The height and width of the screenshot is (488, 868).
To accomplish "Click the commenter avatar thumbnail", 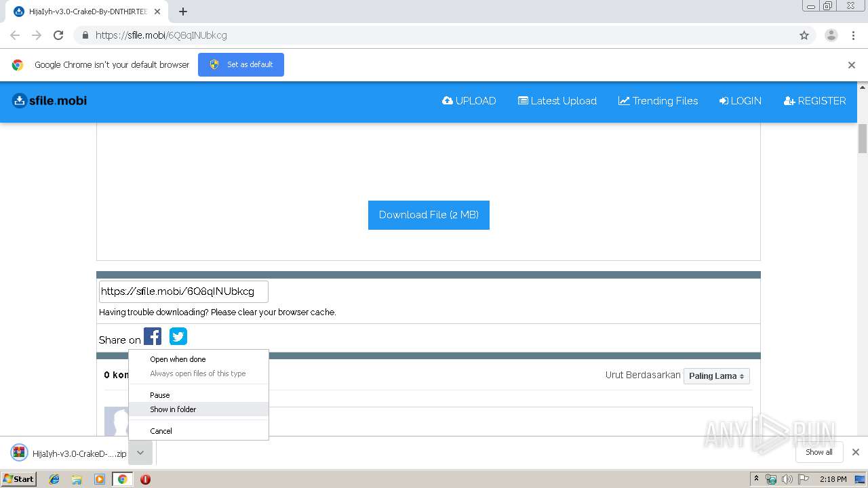I will point(117,422).
